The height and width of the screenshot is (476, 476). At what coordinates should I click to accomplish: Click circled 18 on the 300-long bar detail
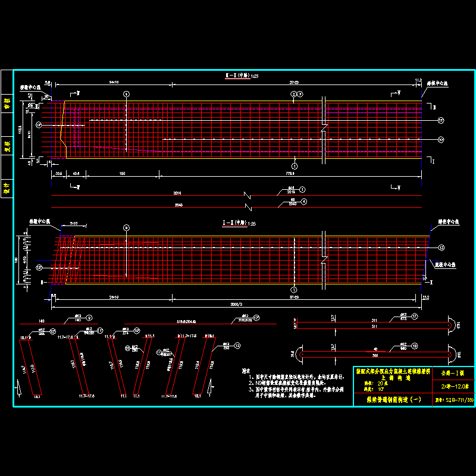tap(414, 346)
